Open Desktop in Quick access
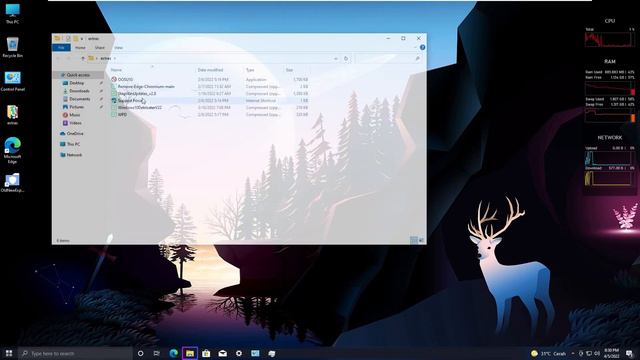Viewport: 640px width, 360px height. 76,83
